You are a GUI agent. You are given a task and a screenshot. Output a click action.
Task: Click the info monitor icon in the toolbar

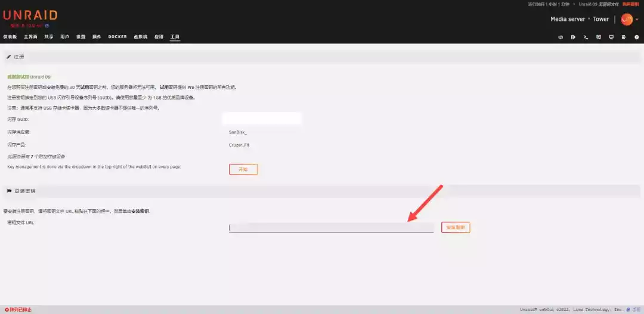pos(611,37)
